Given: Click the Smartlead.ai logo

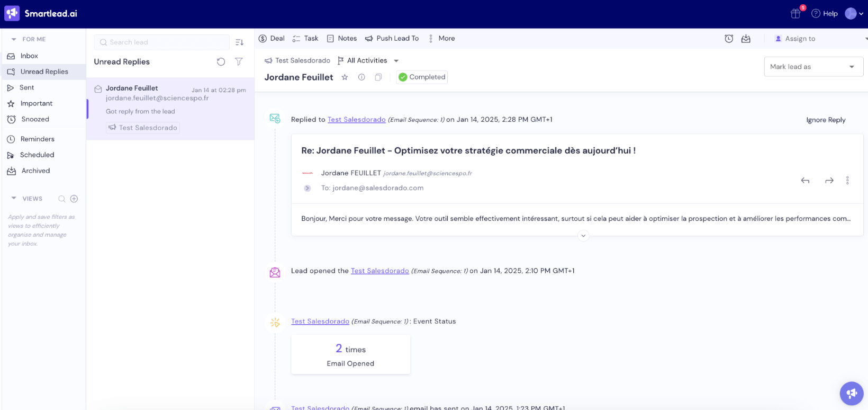Looking at the screenshot, I should 41,13.
